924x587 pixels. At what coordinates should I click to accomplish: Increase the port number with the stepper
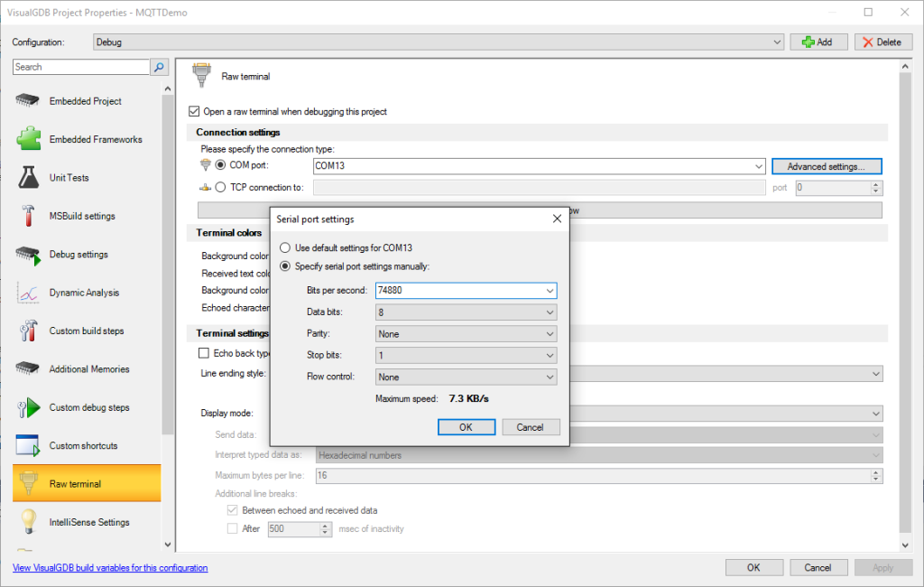873,183
